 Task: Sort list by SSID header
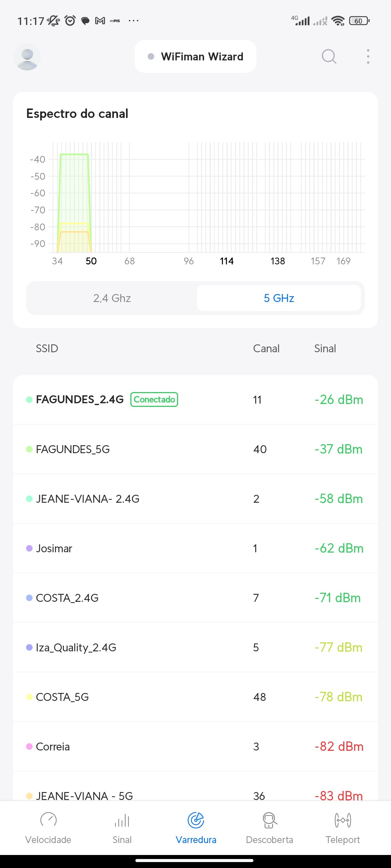click(x=47, y=348)
